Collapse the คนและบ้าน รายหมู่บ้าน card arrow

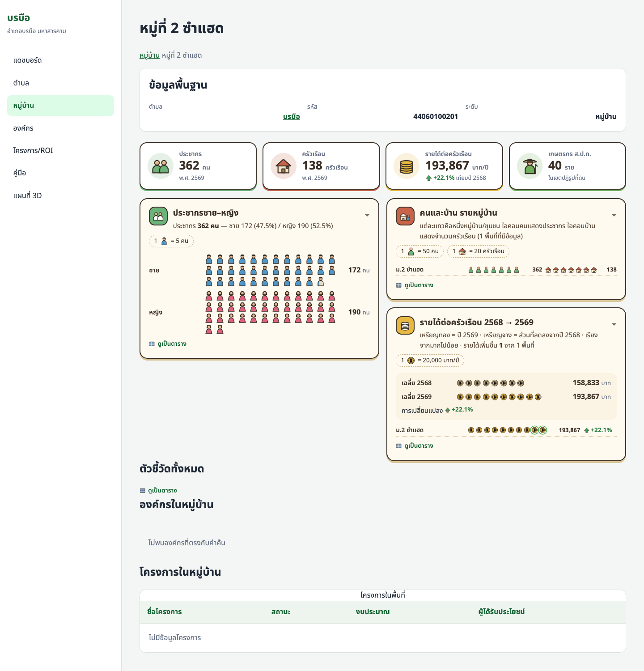[x=614, y=215]
